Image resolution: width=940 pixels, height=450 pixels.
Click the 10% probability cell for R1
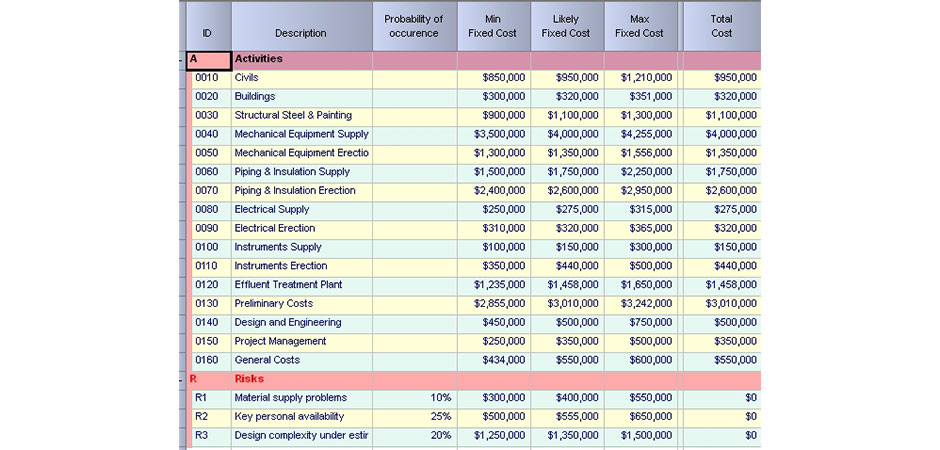click(414, 398)
